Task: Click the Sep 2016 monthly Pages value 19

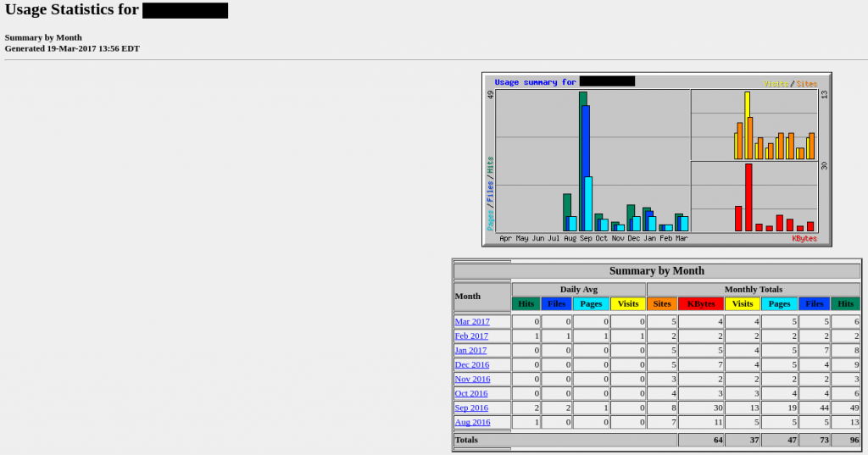Action: pyautogui.click(x=792, y=408)
